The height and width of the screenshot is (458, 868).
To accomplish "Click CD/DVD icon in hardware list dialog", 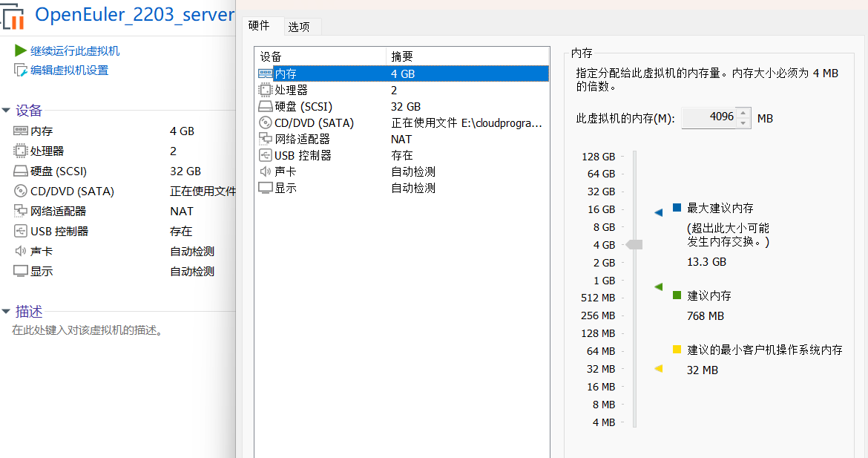I will coord(265,122).
